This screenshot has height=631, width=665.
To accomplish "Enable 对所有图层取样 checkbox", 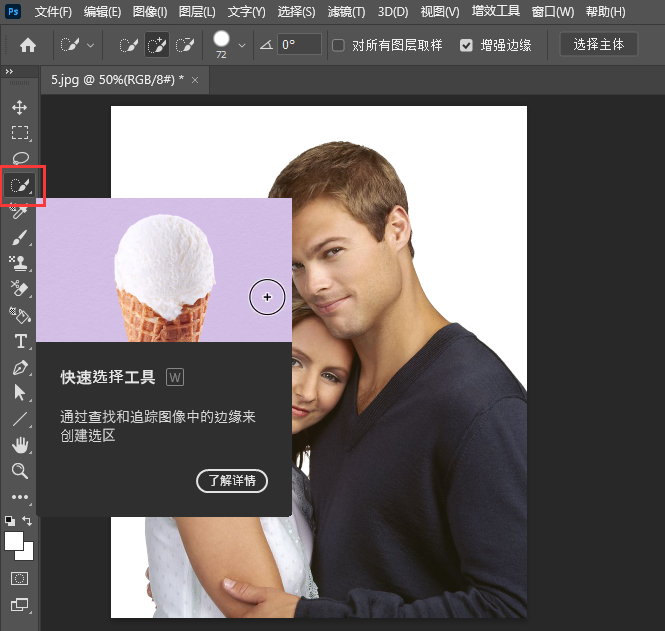I will coord(338,45).
